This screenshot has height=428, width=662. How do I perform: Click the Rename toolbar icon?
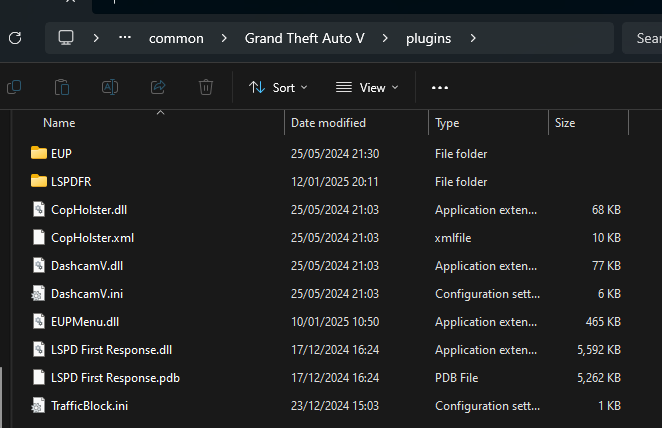coord(110,87)
